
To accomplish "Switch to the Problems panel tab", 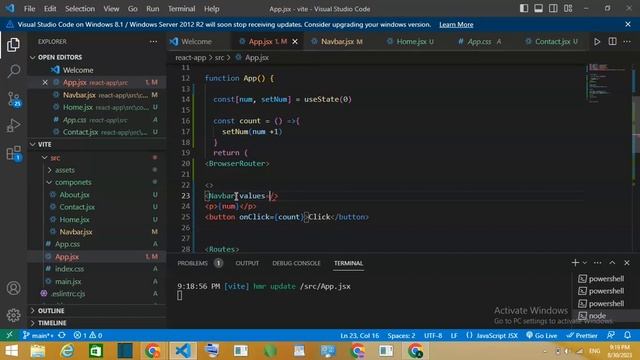I will coord(192,263).
